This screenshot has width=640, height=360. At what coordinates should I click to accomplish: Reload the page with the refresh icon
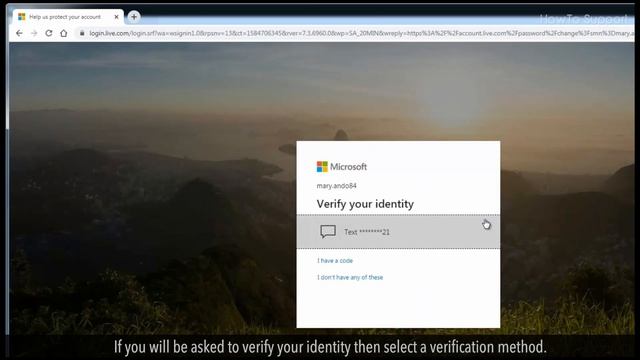pos(49,33)
